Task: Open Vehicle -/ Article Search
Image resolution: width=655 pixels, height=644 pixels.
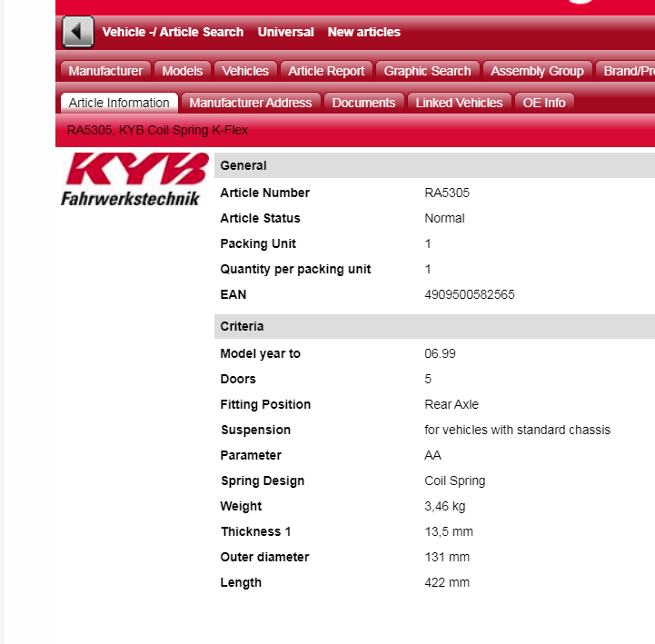Action: click(173, 32)
